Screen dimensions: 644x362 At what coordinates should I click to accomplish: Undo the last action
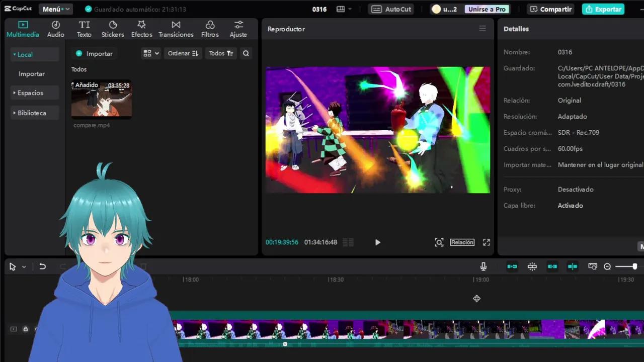tap(43, 266)
